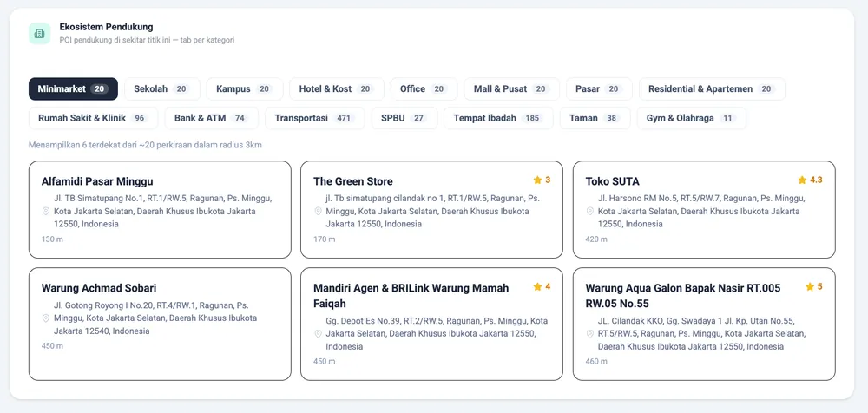This screenshot has height=413, width=868.
Task: Open Residential & Apartemen tab
Action: pyautogui.click(x=712, y=88)
